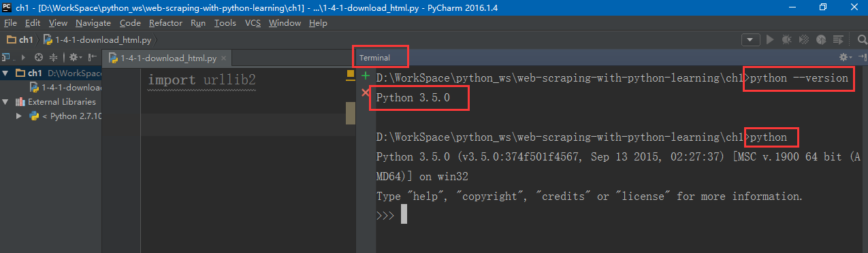Screen dimensions: 868x253
Task: Select the 1-4-1-download_html.py editor tab
Action: (x=167, y=58)
